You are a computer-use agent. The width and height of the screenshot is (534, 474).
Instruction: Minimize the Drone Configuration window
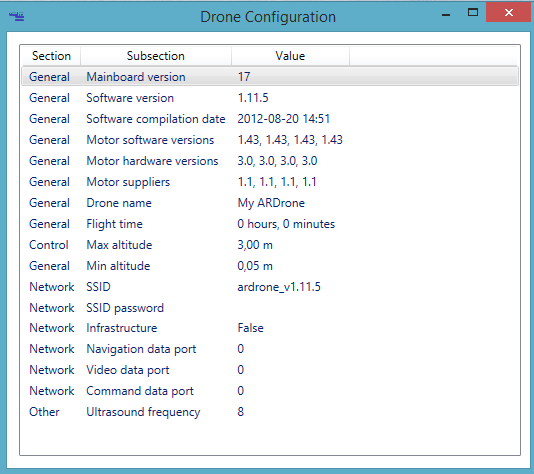coord(446,14)
